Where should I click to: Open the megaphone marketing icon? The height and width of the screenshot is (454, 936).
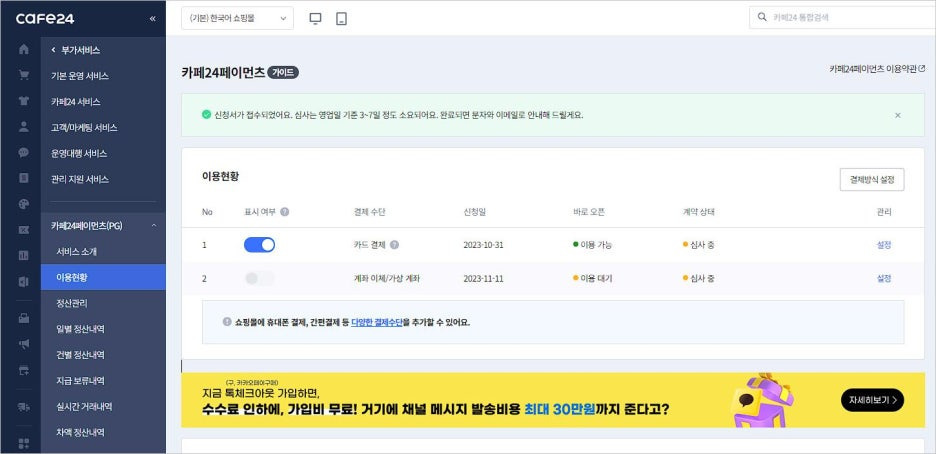tap(24, 344)
